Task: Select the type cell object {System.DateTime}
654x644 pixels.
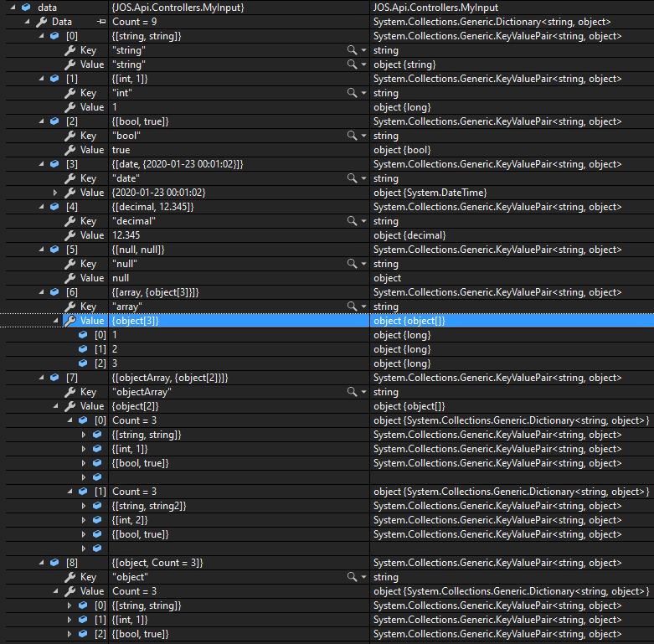Action: [512, 193]
